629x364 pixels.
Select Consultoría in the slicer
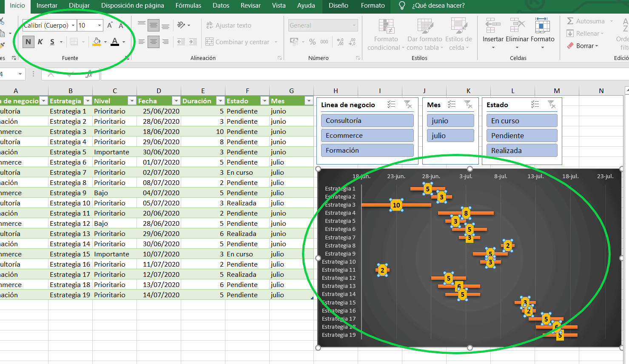tap(367, 121)
